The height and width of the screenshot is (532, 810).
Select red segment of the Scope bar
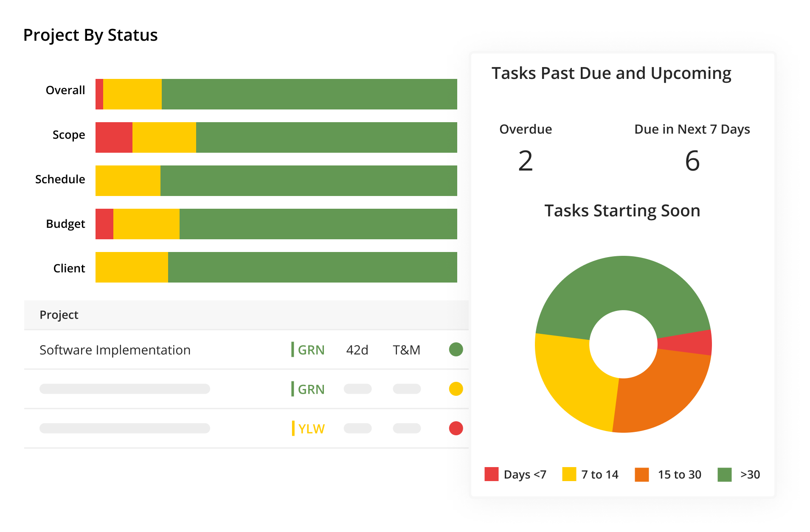point(114,137)
